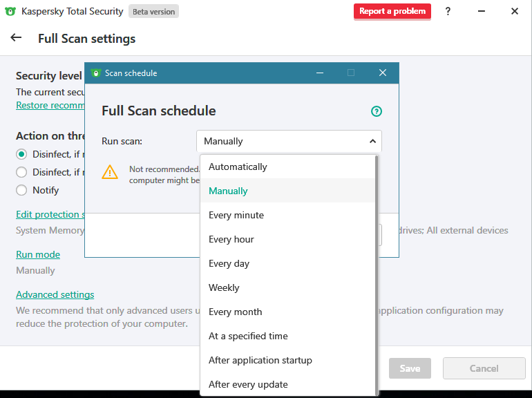Image resolution: width=532 pixels, height=398 pixels.
Task: Click the Restore recommended link
Action: pyautogui.click(x=50, y=105)
